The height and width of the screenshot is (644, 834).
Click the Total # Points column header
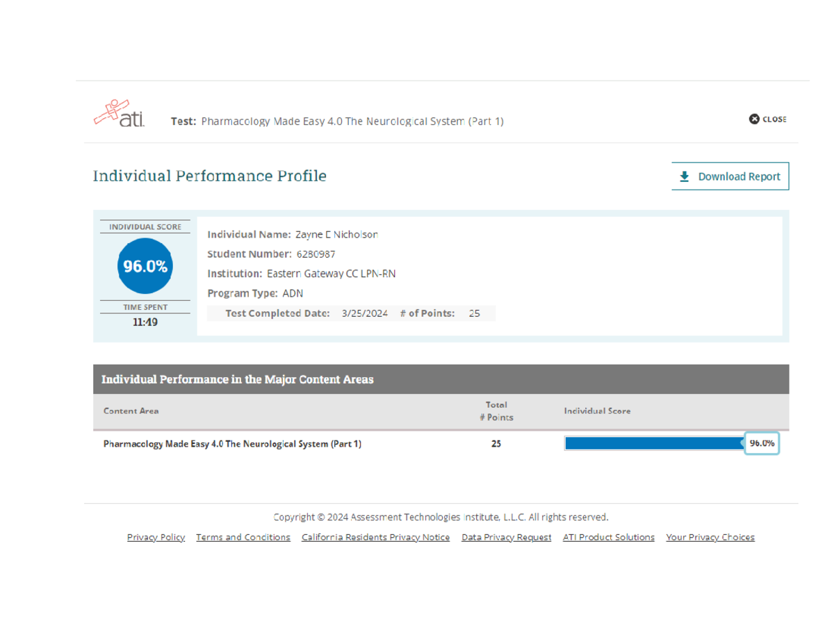496,411
